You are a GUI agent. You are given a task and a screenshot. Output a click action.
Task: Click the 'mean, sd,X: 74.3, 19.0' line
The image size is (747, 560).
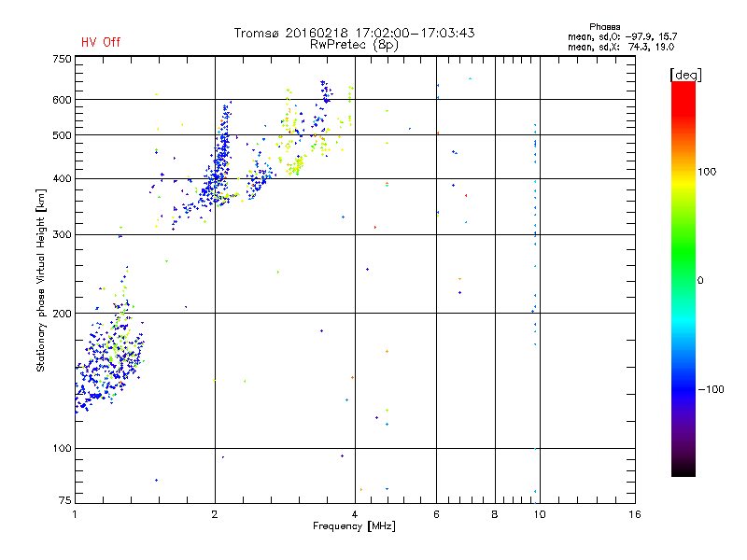click(621, 47)
